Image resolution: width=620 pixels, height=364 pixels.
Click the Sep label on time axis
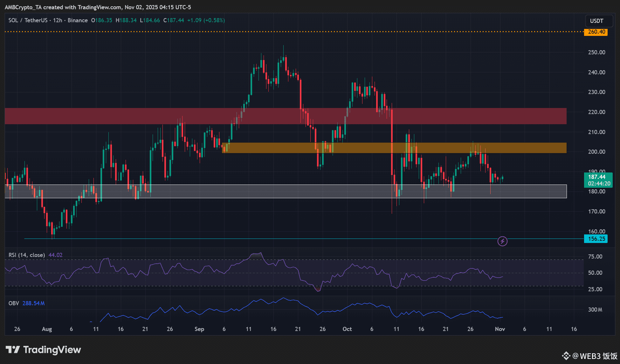tap(199, 329)
